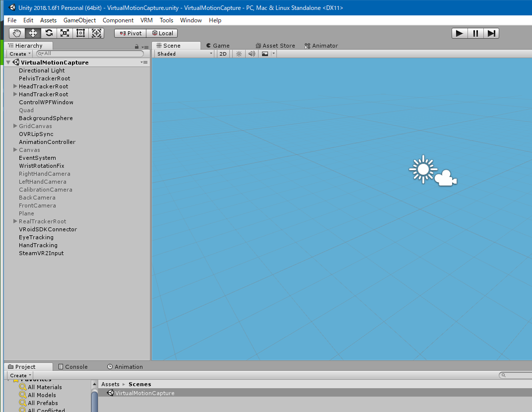
Task: Open the Project panel Create dropdown
Action: (20, 375)
